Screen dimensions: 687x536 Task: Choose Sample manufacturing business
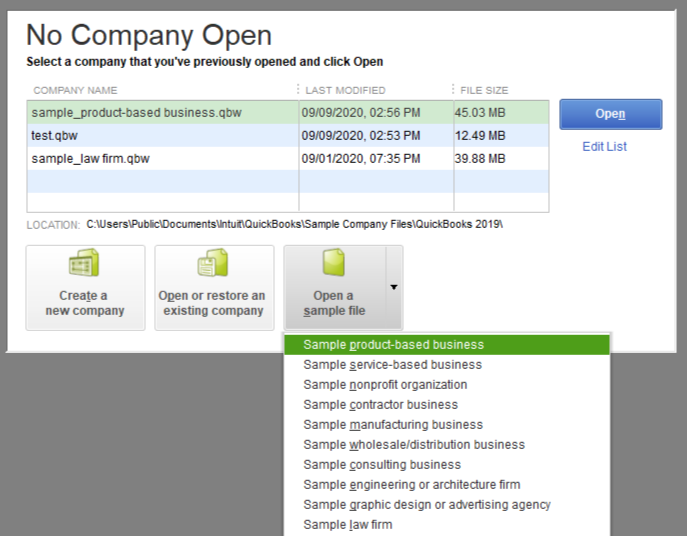446,425
